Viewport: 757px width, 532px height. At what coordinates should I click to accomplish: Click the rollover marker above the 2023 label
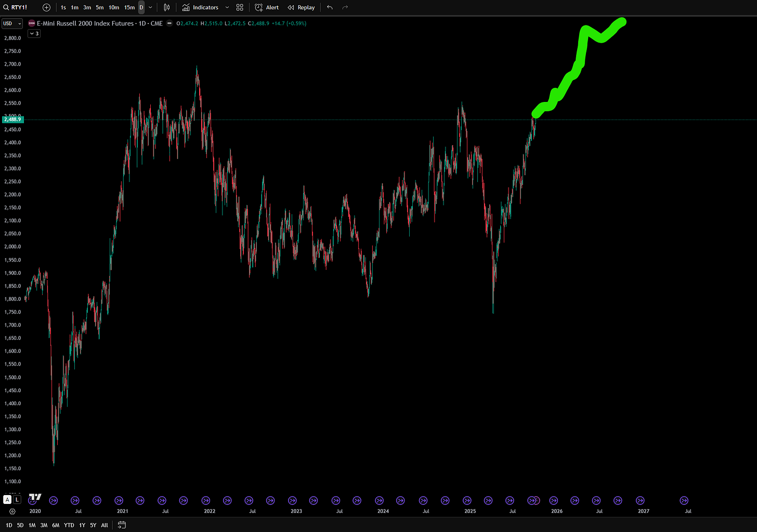pyautogui.click(x=292, y=500)
